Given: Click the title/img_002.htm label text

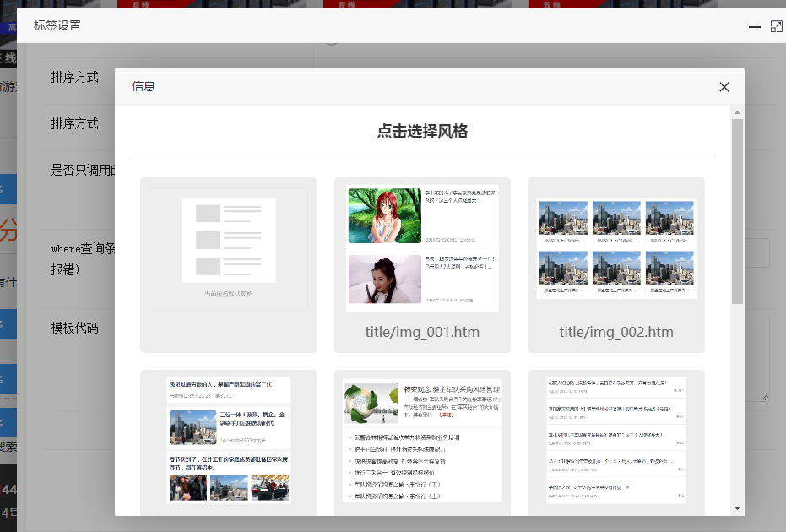Looking at the screenshot, I should (615, 332).
